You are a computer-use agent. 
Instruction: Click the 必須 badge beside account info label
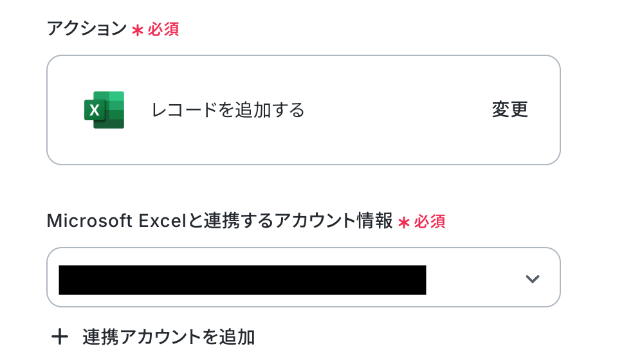[x=430, y=222]
